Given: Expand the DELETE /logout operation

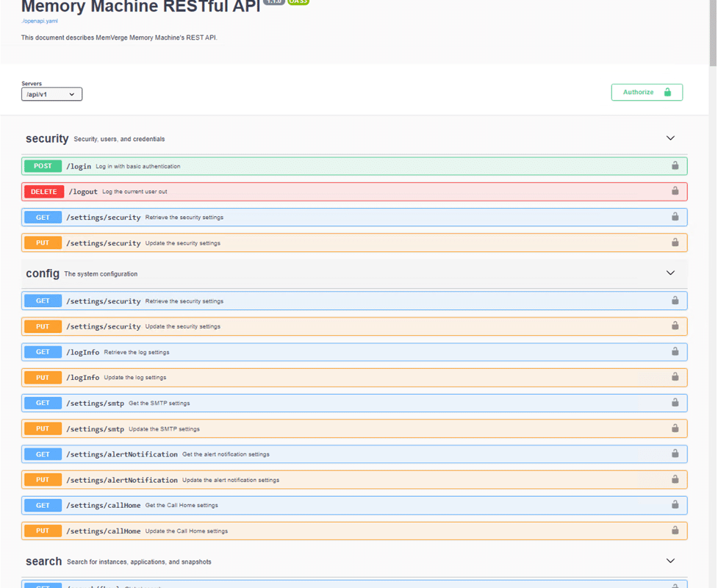Looking at the screenshot, I should (354, 191).
